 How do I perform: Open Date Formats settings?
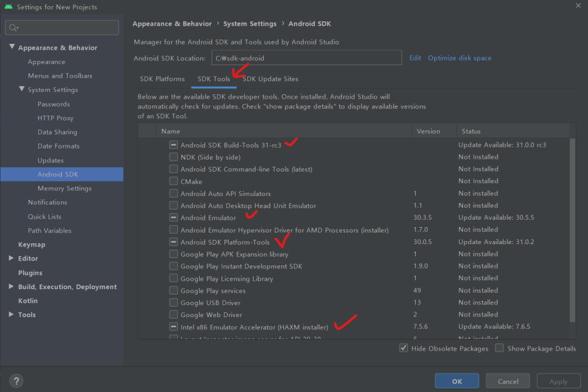click(x=58, y=146)
